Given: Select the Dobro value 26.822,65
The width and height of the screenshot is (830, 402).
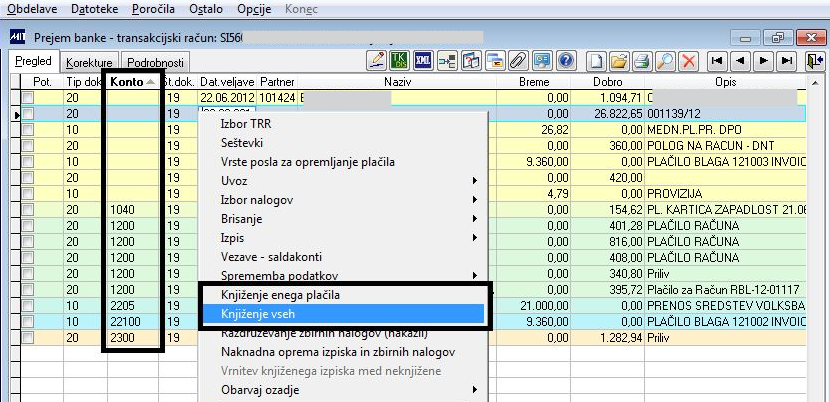Looking at the screenshot, I should pos(607,113).
